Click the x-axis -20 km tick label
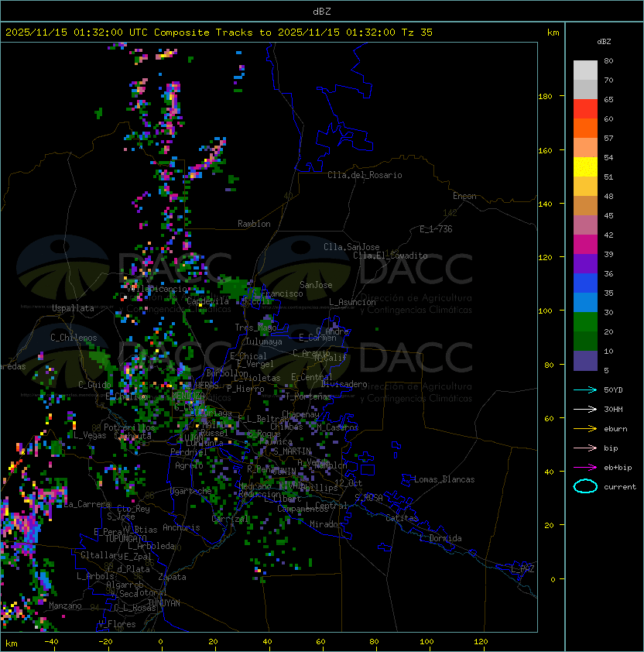This screenshot has height=652, width=644. [105, 642]
